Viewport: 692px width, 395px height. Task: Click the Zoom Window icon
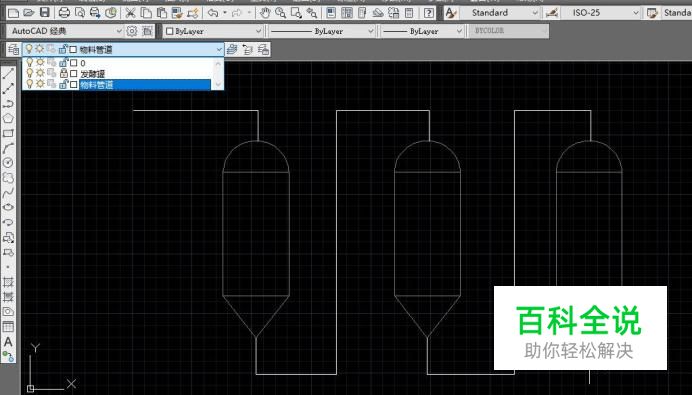point(296,13)
